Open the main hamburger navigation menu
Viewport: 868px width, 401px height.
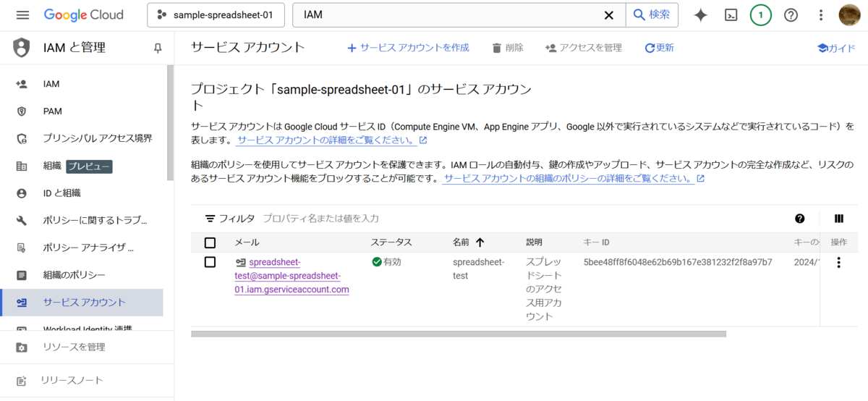point(22,15)
